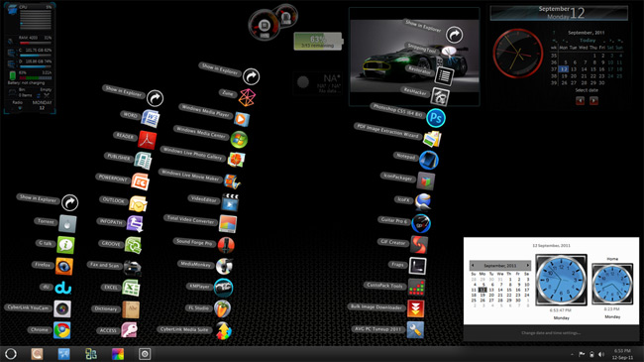Open the CyberLink YouCam icon

[x=62, y=308]
